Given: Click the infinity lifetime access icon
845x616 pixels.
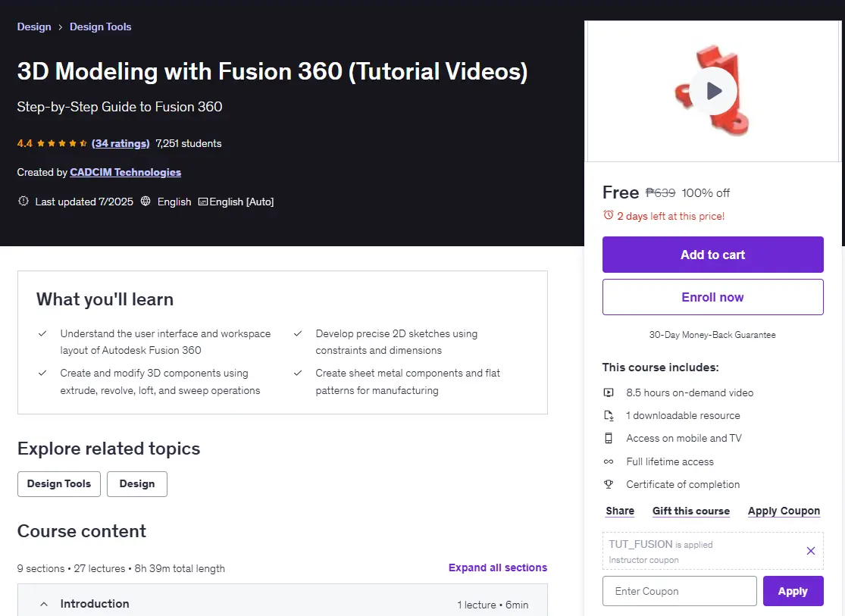Looking at the screenshot, I should [x=609, y=462].
